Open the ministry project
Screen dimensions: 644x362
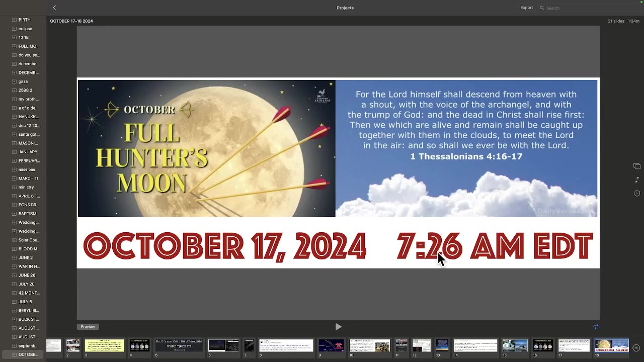coord(26,187)
